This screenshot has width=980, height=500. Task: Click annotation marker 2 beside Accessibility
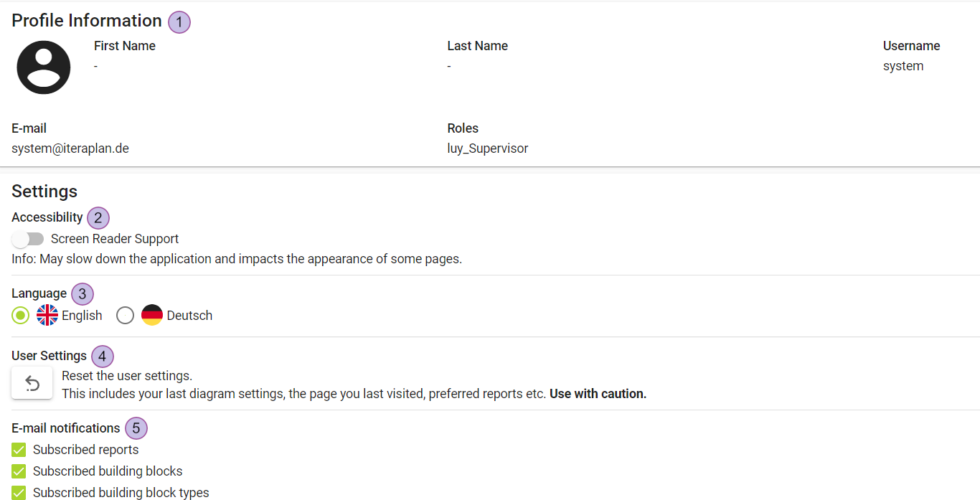pos(98,218)
